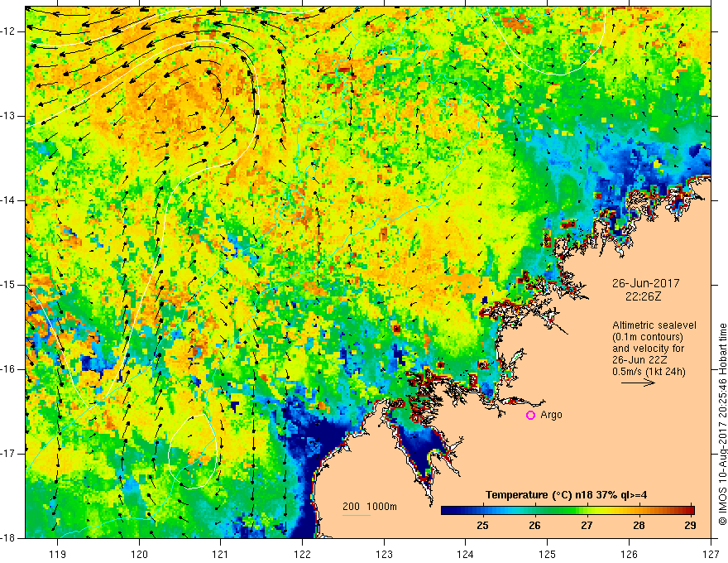Click the colorbar label '25'
Image resolution: width=728 pixels, height=563 pixels.
(483, 525)
